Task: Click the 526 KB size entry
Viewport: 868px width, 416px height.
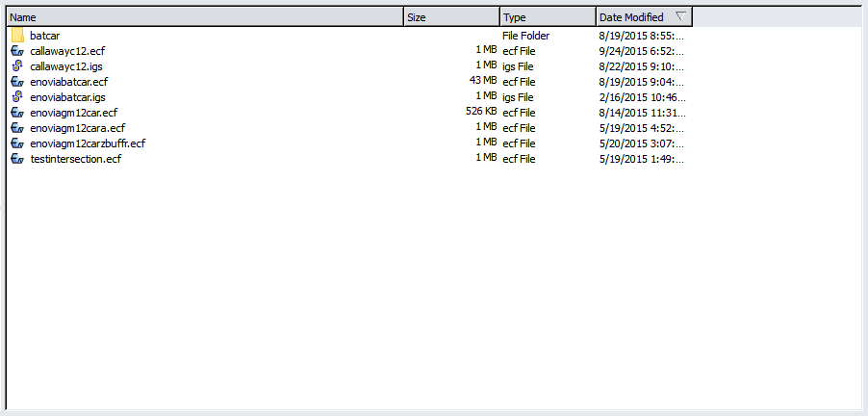Action: 480,113
